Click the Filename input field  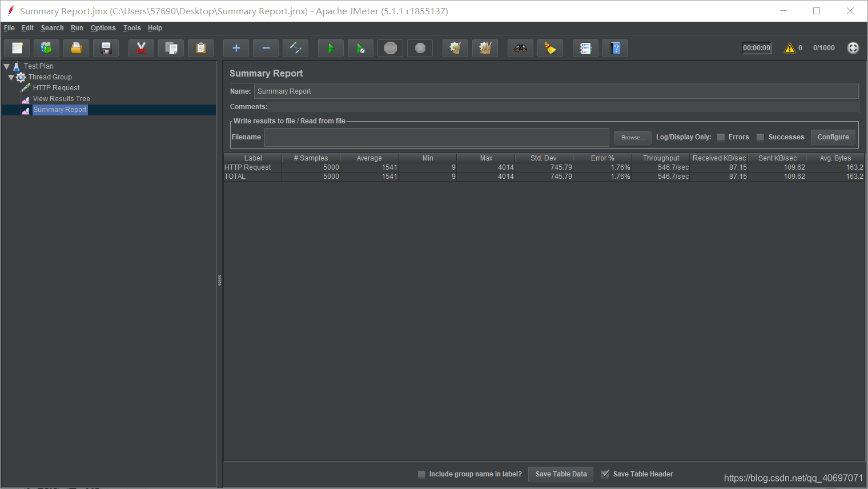click(x=436, y=137)
